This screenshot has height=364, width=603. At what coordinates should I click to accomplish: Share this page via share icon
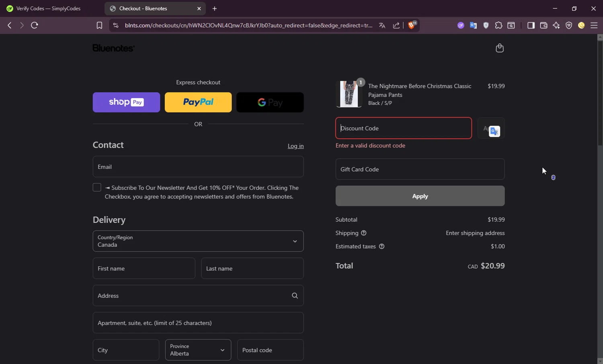[396, 25]
